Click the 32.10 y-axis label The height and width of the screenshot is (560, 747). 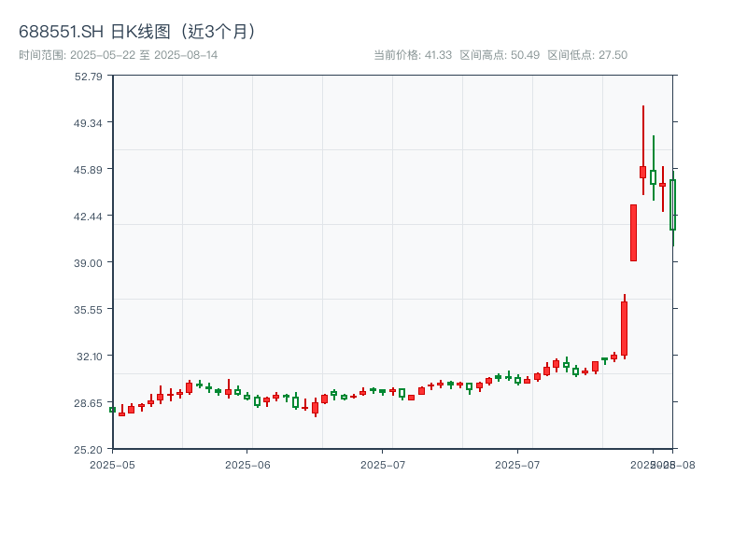(89, 357)
